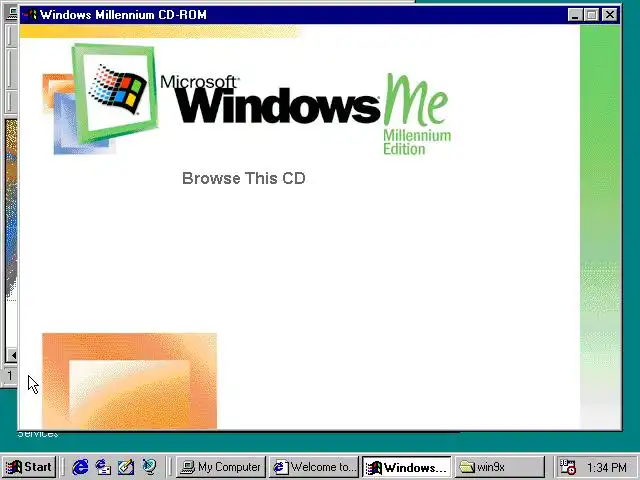The image size is (640, 480).
Task: Launch Outlook Express from Quick Launch
Action: (x=103, y=467)
